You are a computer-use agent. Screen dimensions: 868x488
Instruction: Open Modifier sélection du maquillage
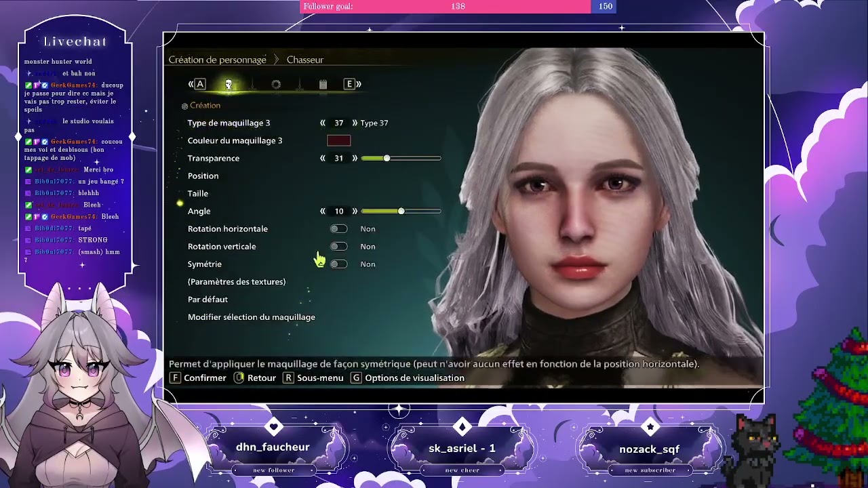click(x=252, y=317)
